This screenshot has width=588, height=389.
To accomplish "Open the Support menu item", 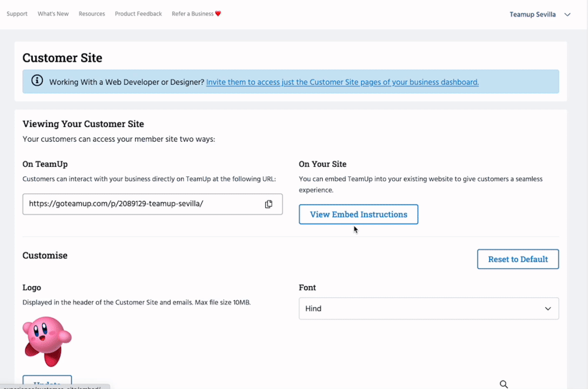I will [x=17, y=14].
